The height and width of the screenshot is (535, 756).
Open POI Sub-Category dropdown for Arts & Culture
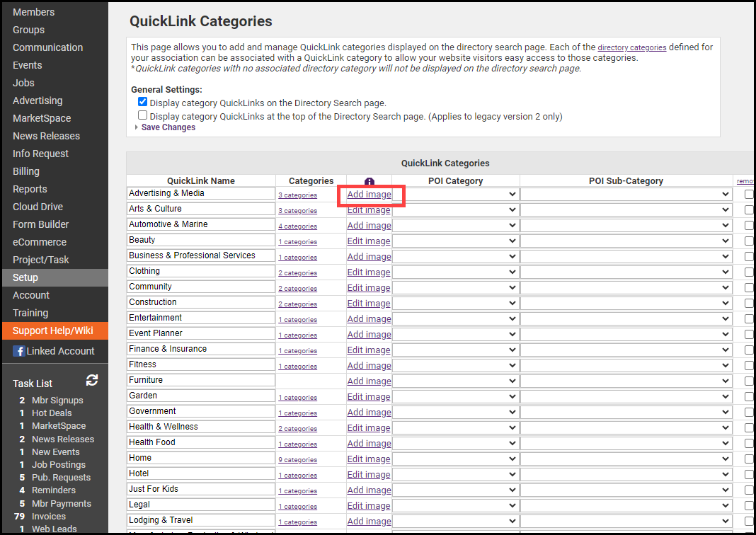[626, 209]
